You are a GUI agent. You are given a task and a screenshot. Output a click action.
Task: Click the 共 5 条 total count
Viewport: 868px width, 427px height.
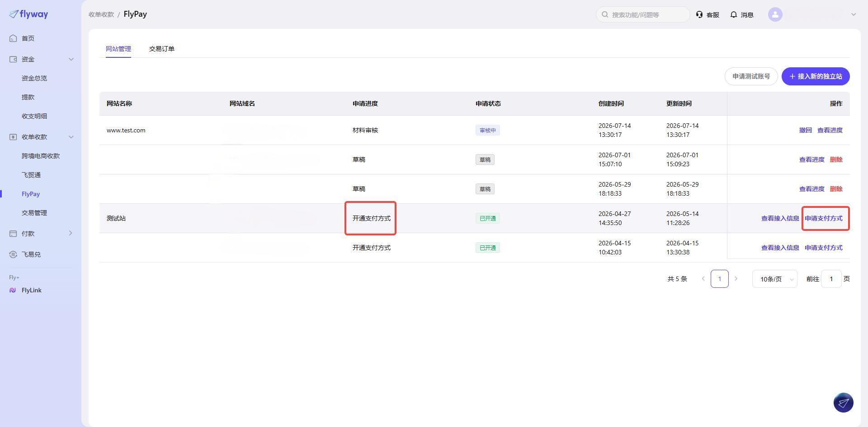677,279
